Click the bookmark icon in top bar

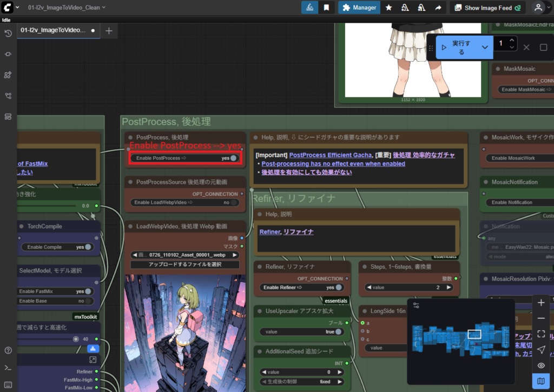point(326,8)
